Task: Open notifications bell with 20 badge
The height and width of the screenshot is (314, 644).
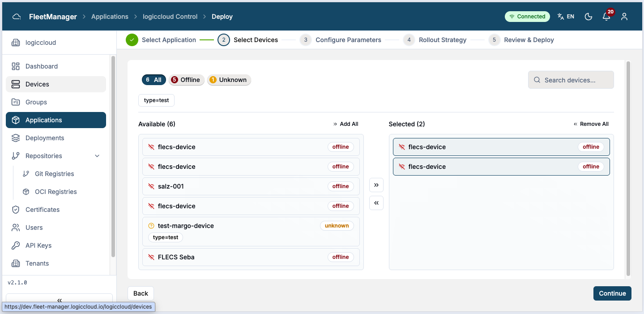Action: click(607, 16)
